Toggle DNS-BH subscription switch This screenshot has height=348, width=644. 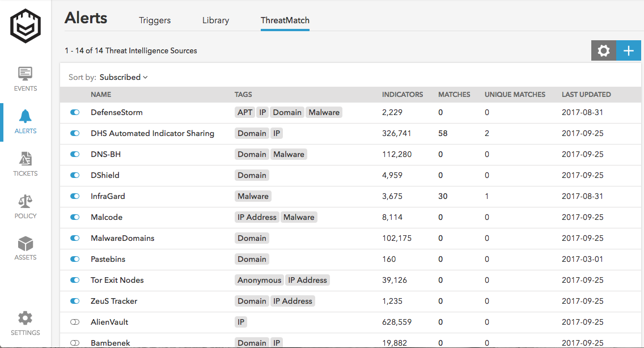click(75, 154)
